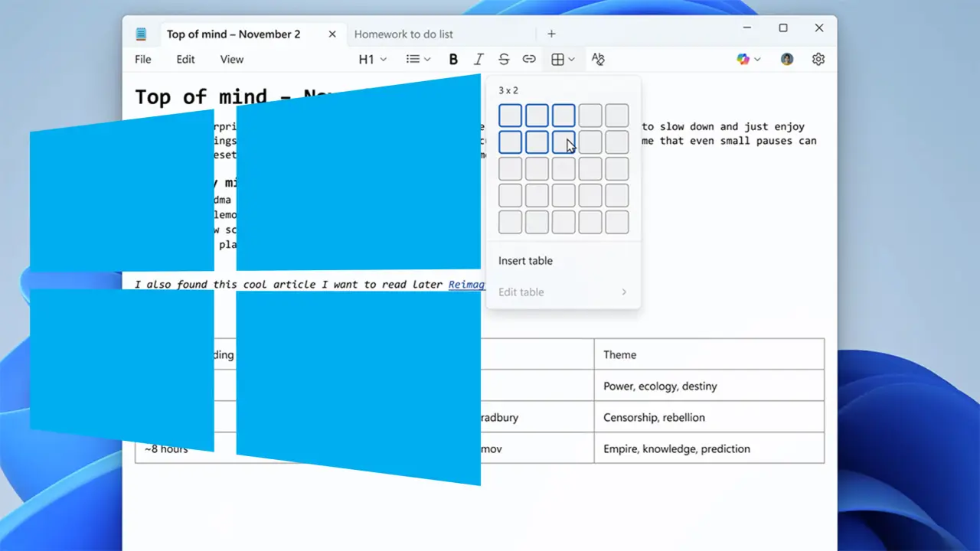Click the Copilot icon in toolbar
Viewport: 980px width, 551px height.
pyautogui.click(x=743, y=59)
